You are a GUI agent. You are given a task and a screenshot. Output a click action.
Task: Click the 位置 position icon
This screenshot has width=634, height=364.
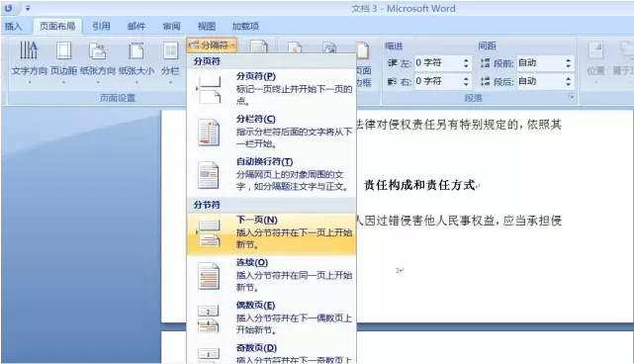coord(595,50)
